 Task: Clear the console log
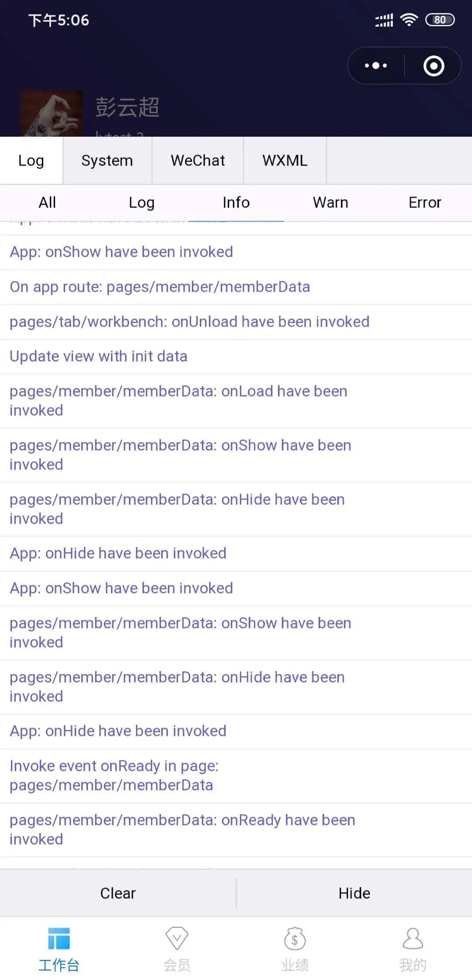point(118,893)
